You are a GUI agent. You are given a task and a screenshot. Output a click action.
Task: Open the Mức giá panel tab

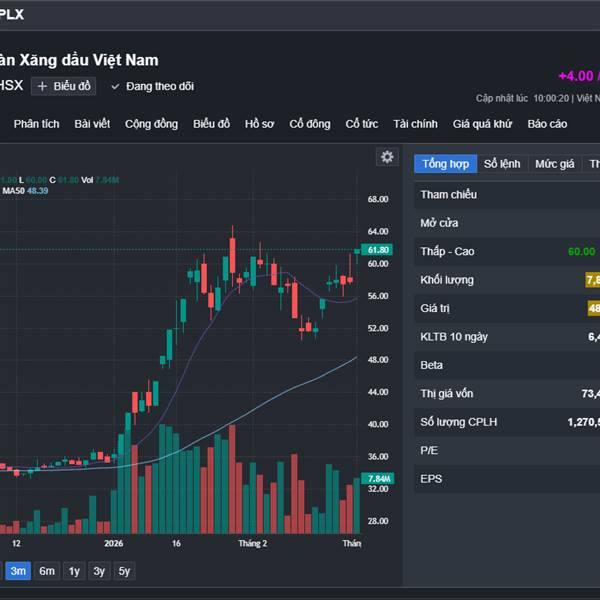pyautogui.click(x=554, y=164)
